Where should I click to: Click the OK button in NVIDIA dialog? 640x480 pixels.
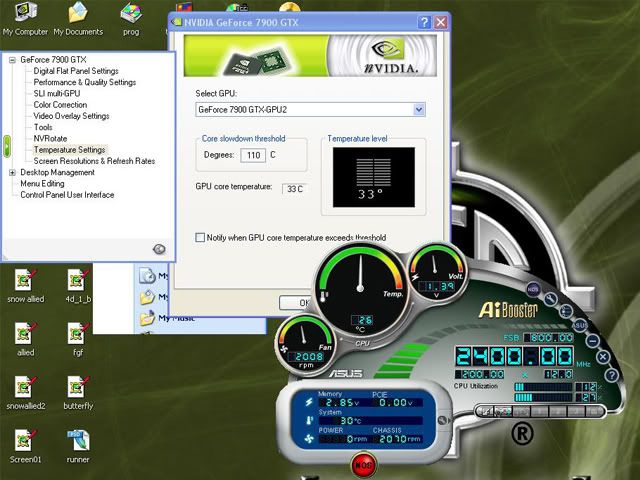click(x=296, y=302)
